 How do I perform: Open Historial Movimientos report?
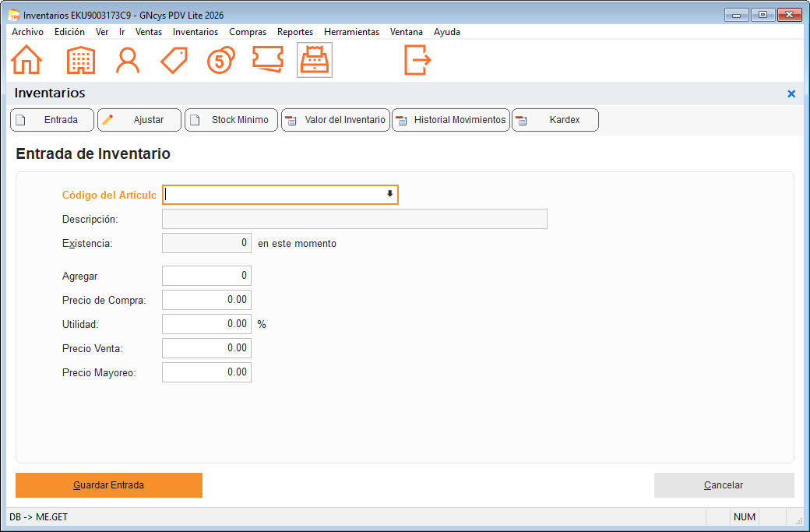coord(451,120)
